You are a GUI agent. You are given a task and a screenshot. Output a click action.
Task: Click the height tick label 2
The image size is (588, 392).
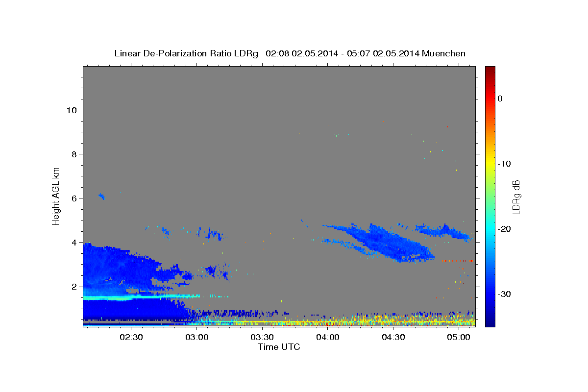point(73,286)
